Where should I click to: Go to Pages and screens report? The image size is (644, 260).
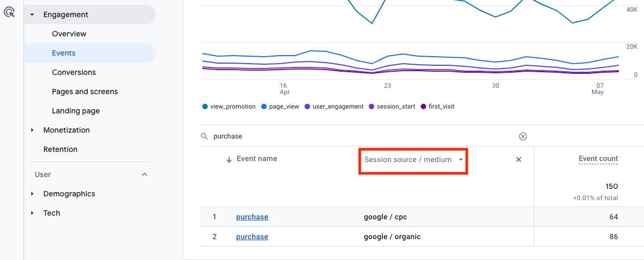coord(85,91)
